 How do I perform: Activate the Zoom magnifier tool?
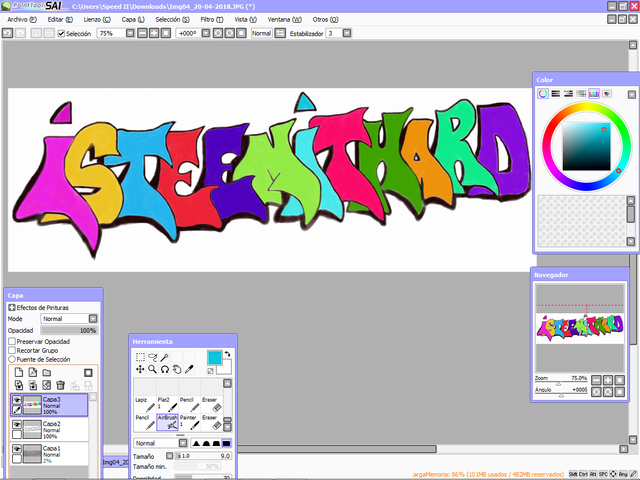(152, 369)
